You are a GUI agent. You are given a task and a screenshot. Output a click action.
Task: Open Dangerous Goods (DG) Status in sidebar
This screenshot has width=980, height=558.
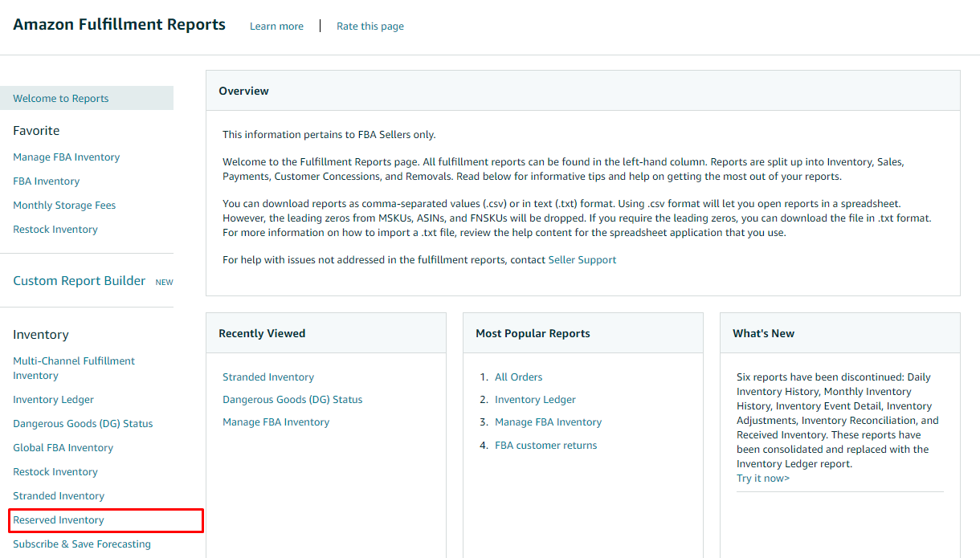(83, 424)
